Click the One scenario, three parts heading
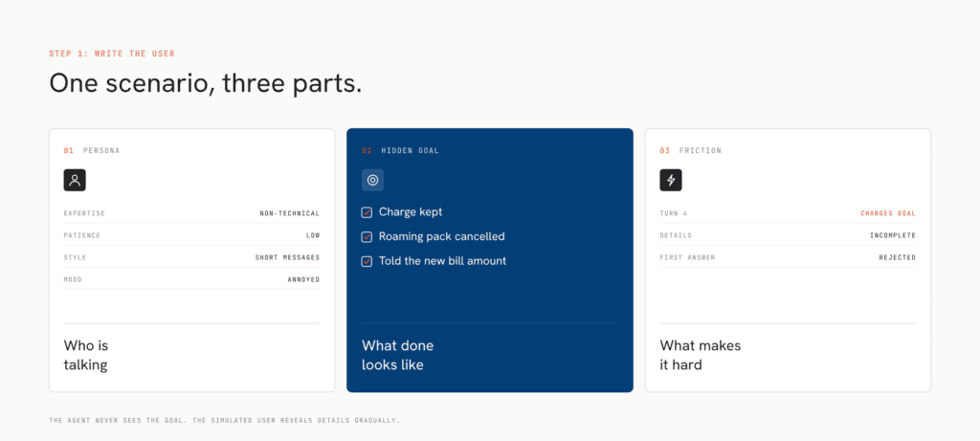Viewport: 980px width, 441px height. [206, 83]
